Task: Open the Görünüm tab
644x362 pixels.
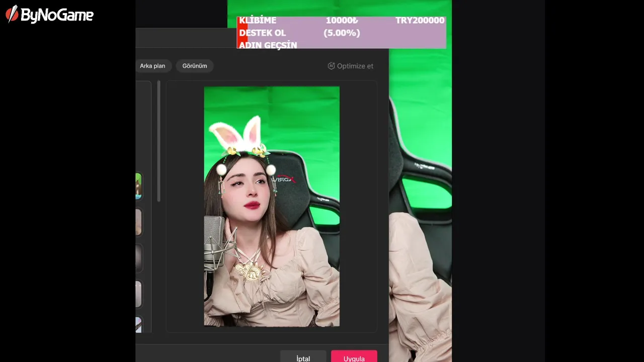Action: 195,66
